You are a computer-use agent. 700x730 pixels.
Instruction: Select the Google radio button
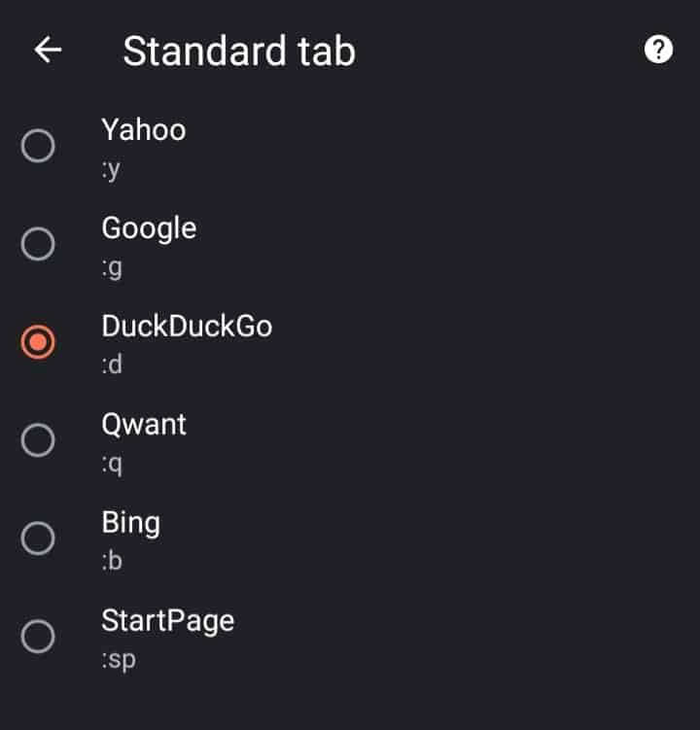point(38,245)
